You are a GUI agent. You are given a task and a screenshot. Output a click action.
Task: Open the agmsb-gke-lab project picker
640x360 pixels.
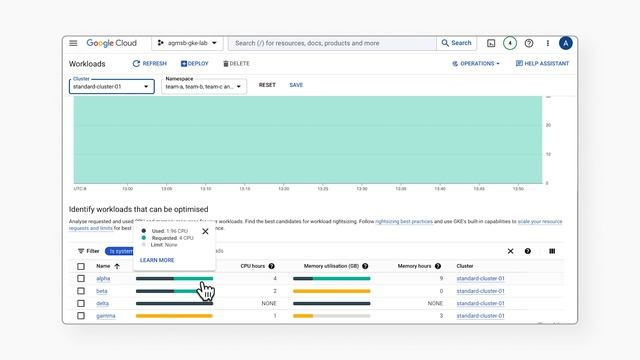[x=187, y=43]
